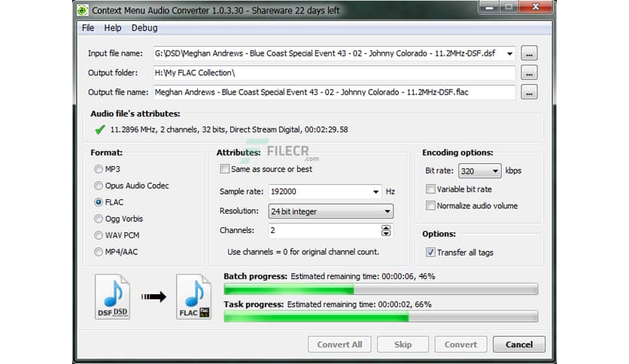
Task: Browse for the output file name
Action: coord(529,93)
